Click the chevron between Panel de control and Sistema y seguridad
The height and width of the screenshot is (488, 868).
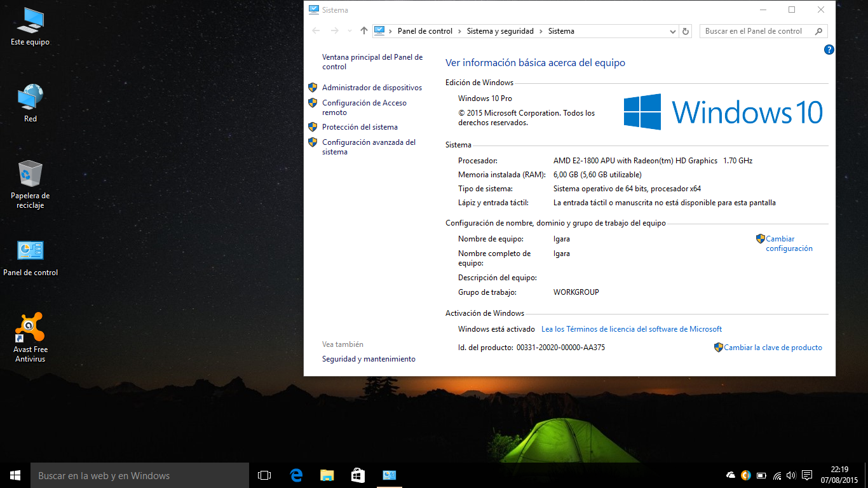click(459, 30)
